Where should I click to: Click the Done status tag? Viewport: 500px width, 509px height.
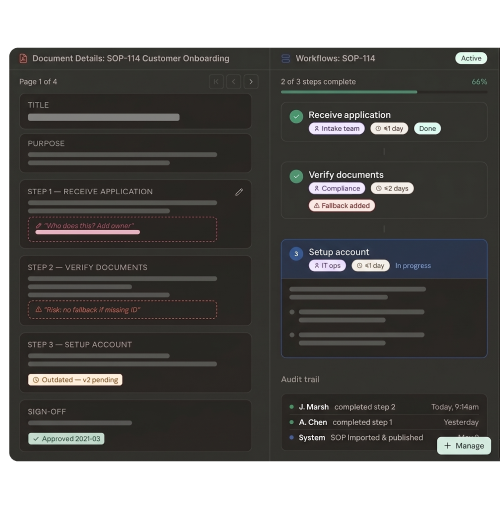(x=427, y=129)
